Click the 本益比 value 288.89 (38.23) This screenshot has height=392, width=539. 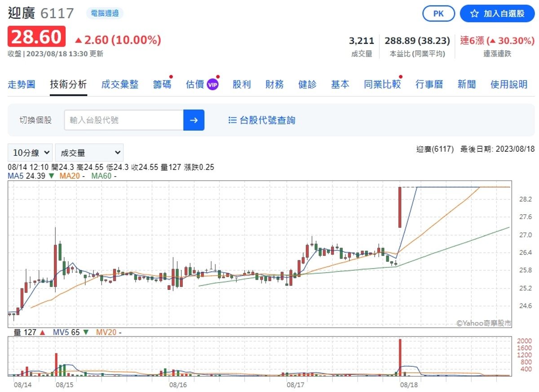[417, 40]
